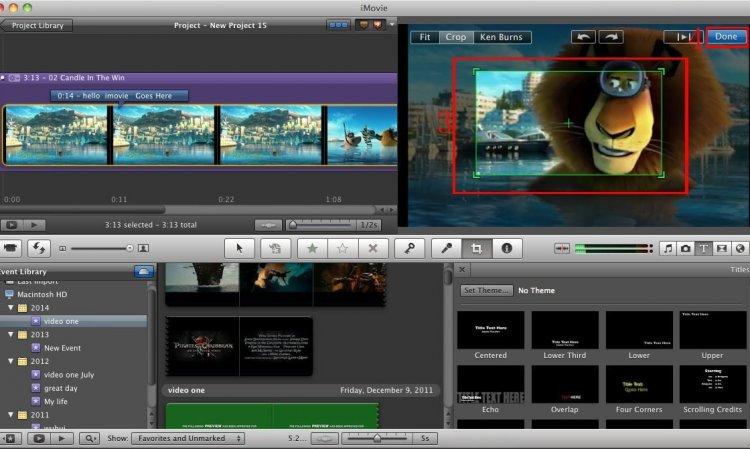Select the Crop option
This screenshot has height=449, width=750.
point(455,37)
